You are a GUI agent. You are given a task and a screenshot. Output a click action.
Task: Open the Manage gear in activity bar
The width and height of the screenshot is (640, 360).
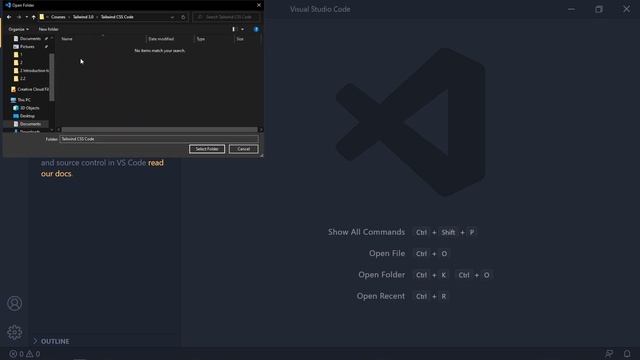coord(14,332)
